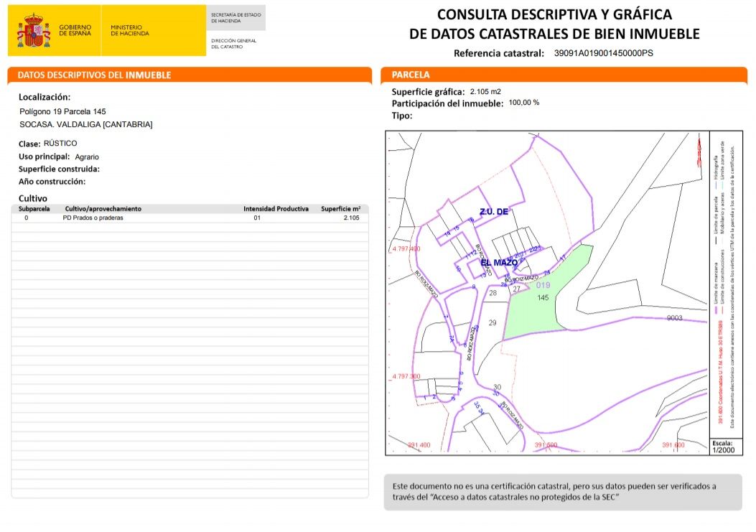Click the '4.797.400' coordinate label
Screen dimensions: 756x532
point(406,249)
